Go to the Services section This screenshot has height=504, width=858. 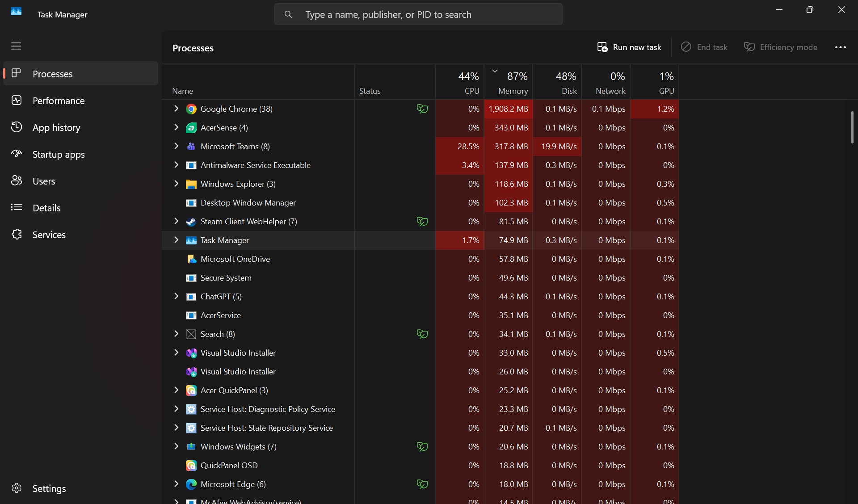[49, 235]
